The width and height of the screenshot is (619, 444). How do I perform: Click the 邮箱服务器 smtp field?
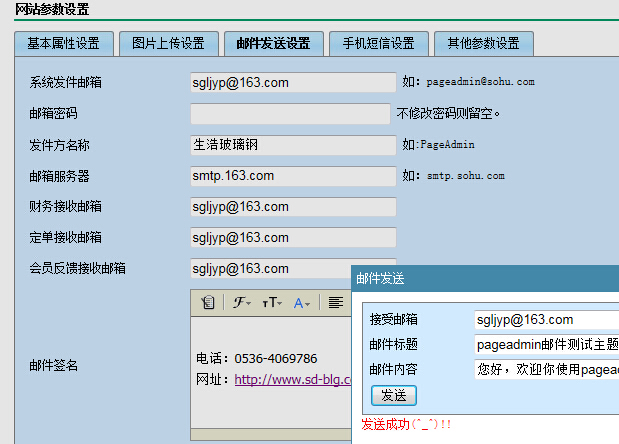(293, 176)
